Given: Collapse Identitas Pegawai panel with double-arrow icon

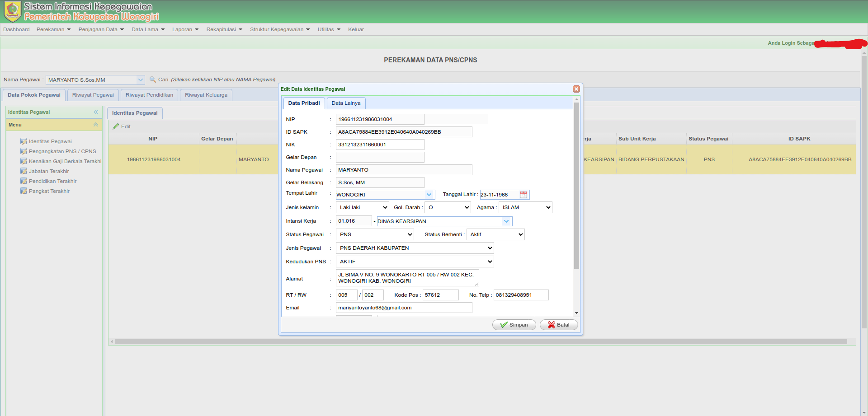Looking at the screenshot, I should tap(96, 112).
